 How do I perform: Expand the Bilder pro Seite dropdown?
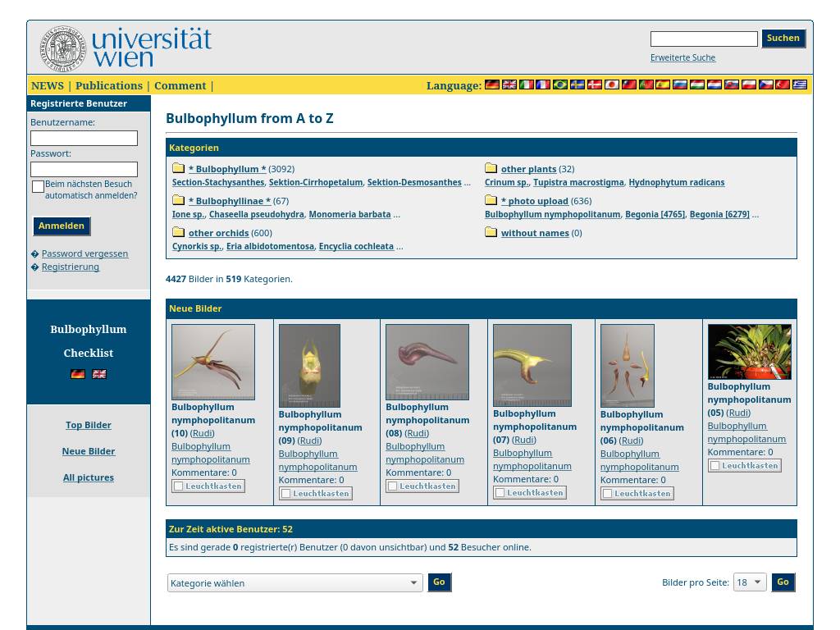(x=750, y=582)
